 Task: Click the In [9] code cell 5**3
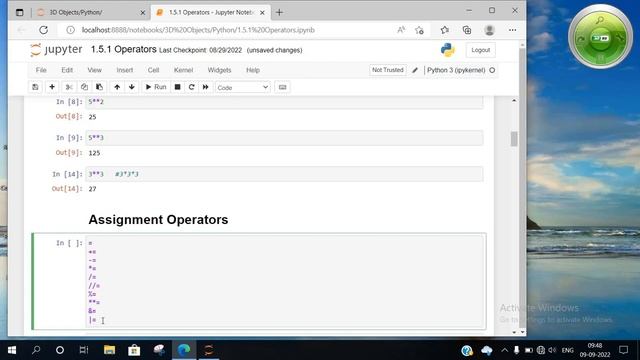(284, 138)
